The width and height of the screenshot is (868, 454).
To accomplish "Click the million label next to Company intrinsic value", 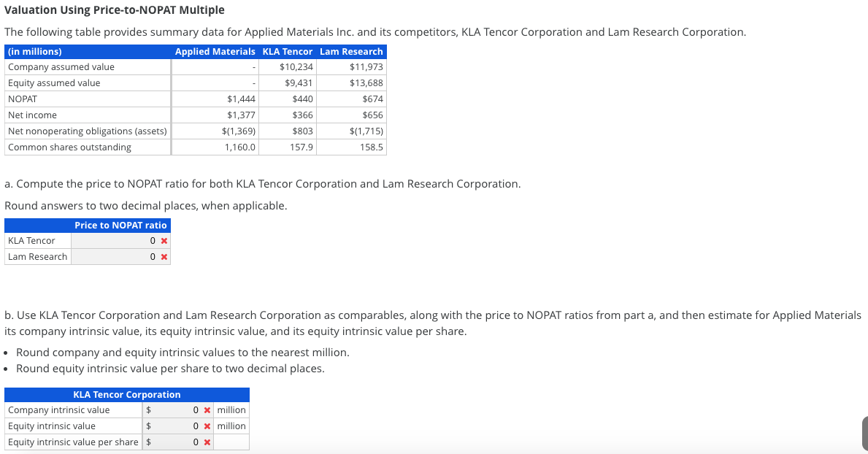I will pos(231,410).
